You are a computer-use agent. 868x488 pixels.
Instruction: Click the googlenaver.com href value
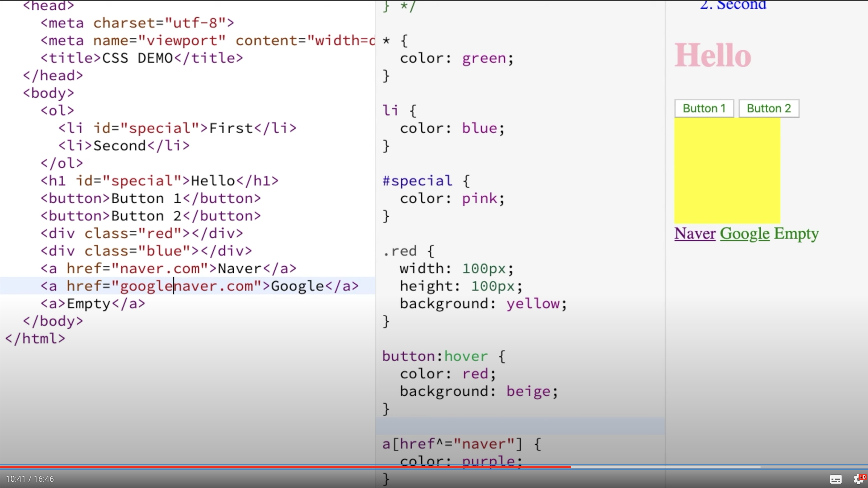(186, 286)
